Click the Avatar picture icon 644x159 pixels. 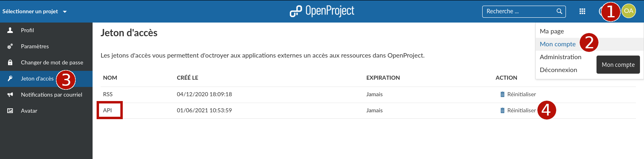10,111
